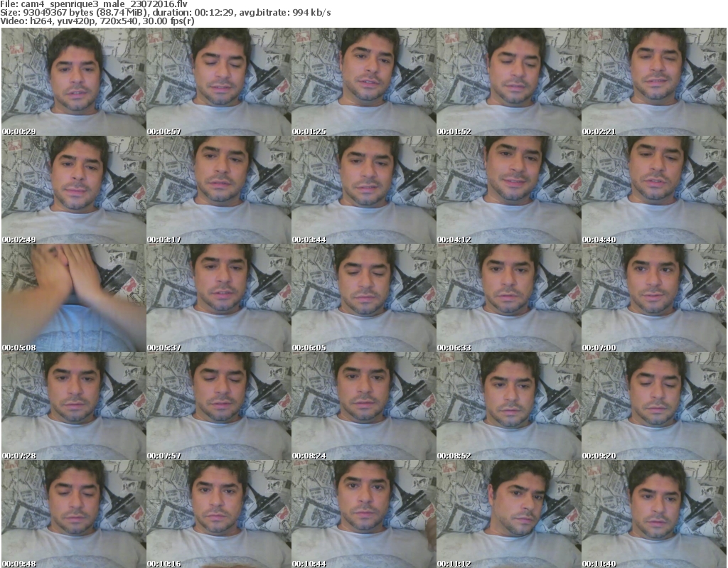Choose the thumbnail timestamped 00:06:33
This screenshot has height=568, width=728.
[508, 298]
